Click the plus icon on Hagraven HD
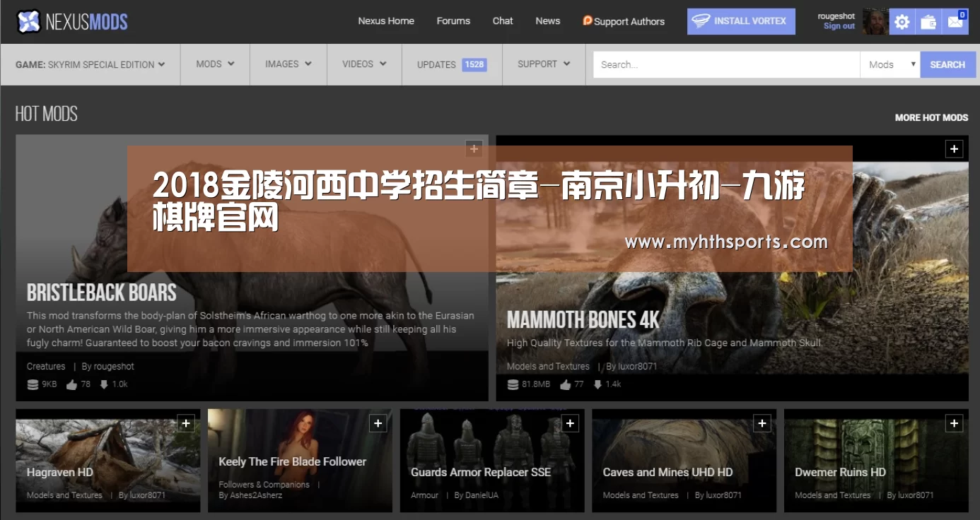 point(186,423)
